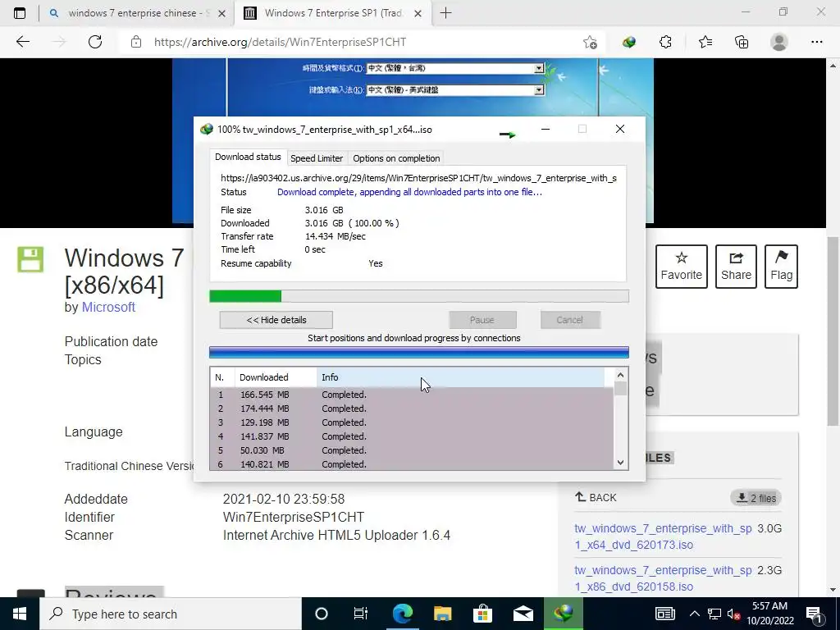Viewport: 840px width, 630px height.
Task: Open x86_dvd_620158.iso download link
Action: click(663, 578)
